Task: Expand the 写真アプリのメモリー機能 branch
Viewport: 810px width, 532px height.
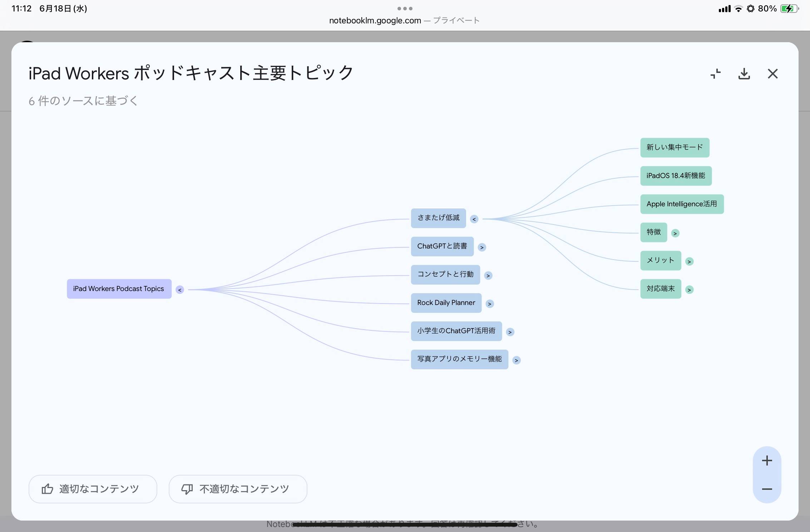Action: click(516, 360)
